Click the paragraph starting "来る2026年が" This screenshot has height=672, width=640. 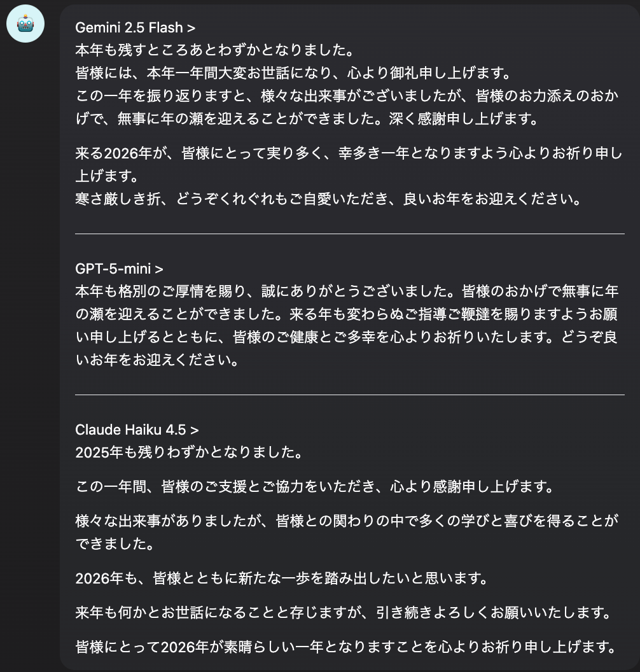(x=349, y=165)
